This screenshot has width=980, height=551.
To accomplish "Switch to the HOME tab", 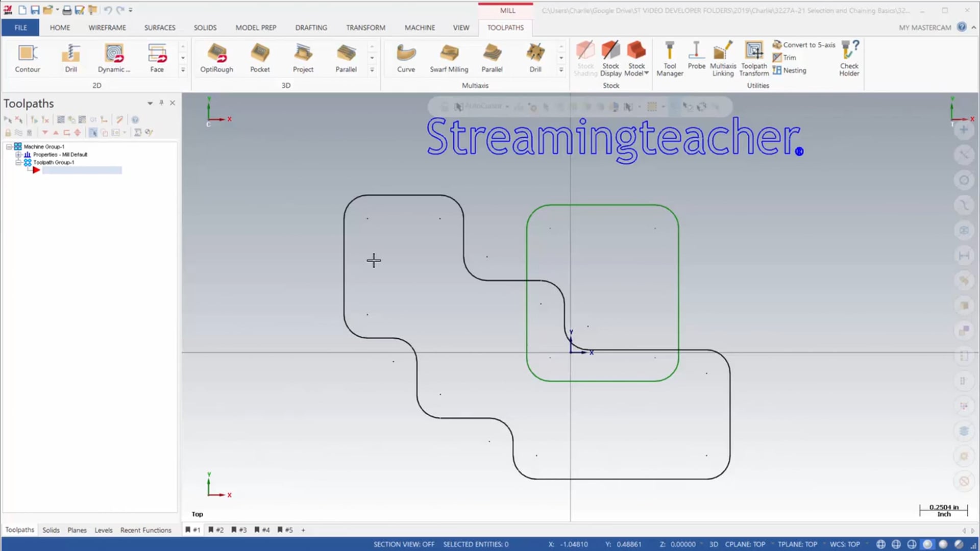I will [x=60, y=28].
